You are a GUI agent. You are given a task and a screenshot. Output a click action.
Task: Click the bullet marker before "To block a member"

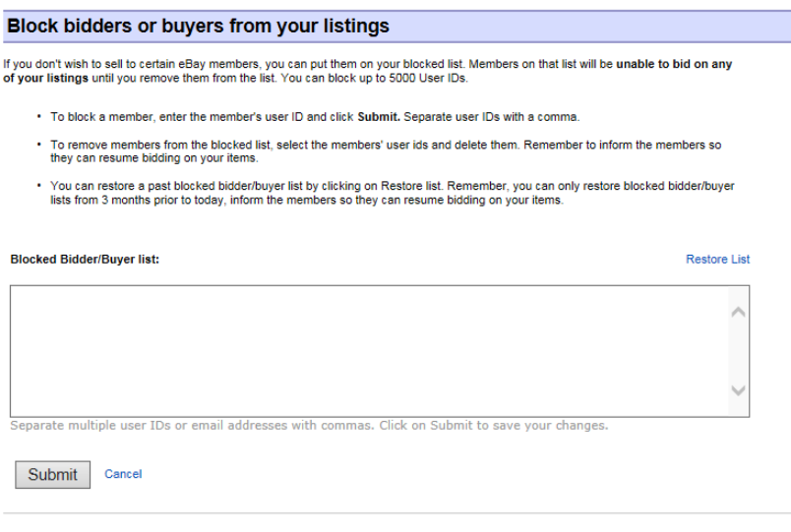click(38, 118)
